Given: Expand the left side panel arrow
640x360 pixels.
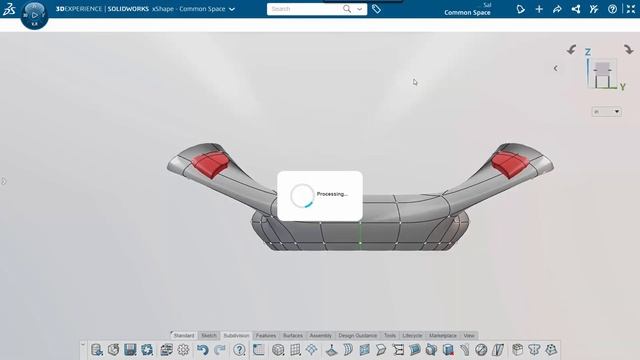Looking at the screenshot, I should tap(4, 181).
